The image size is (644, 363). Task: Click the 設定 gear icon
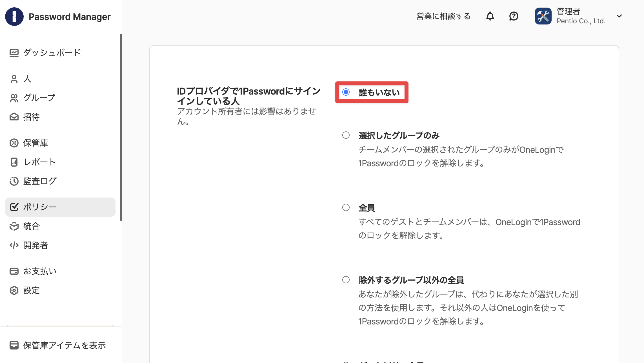14,290
